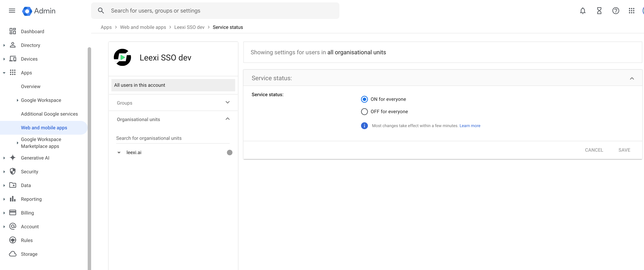
Task: Click the Billing card icon
Action: (x=13, y=213)
